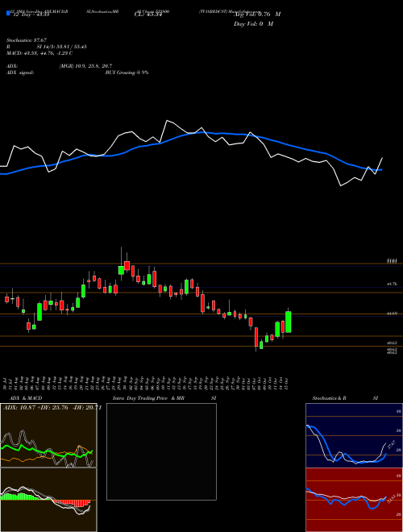Click the 44.69 price level label
The width and height of the screenshot is (403, 532).
tap(392, 314)
